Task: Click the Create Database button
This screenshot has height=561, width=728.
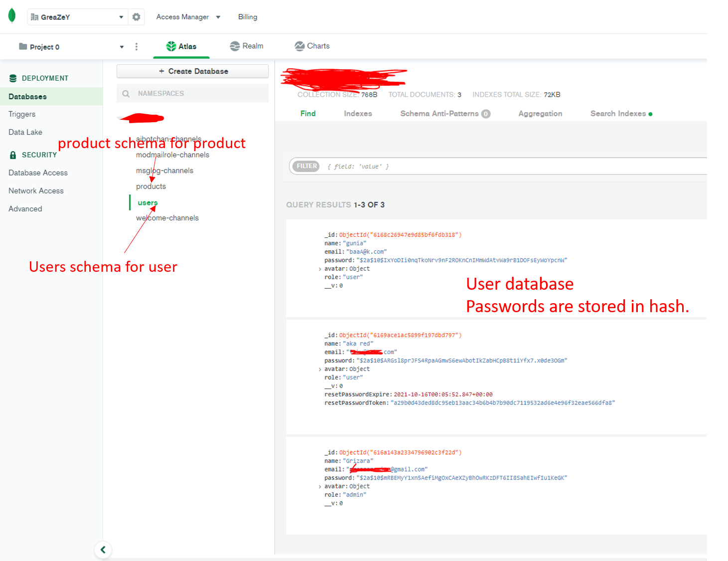Action: (x=192, y=71)
